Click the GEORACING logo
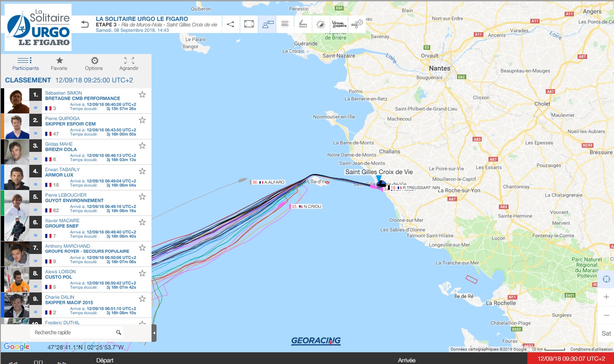 click(x=316, y=341)
